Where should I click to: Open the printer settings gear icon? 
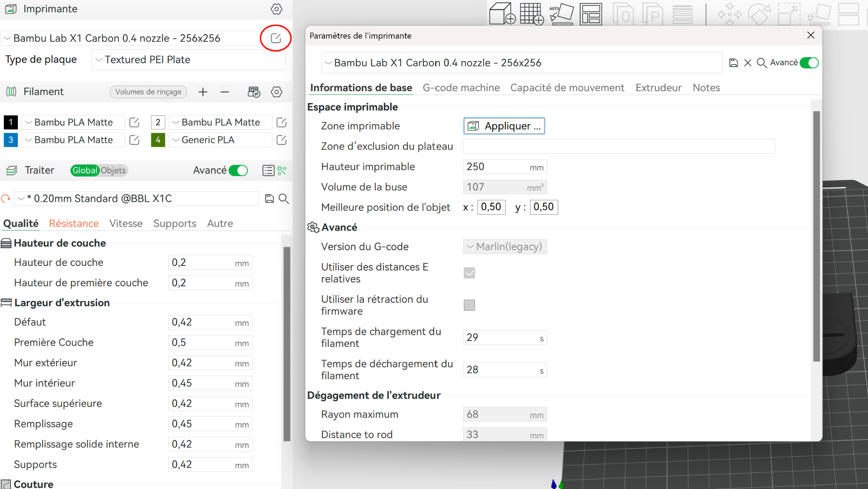pyautogui.click(x=276, y=9)
